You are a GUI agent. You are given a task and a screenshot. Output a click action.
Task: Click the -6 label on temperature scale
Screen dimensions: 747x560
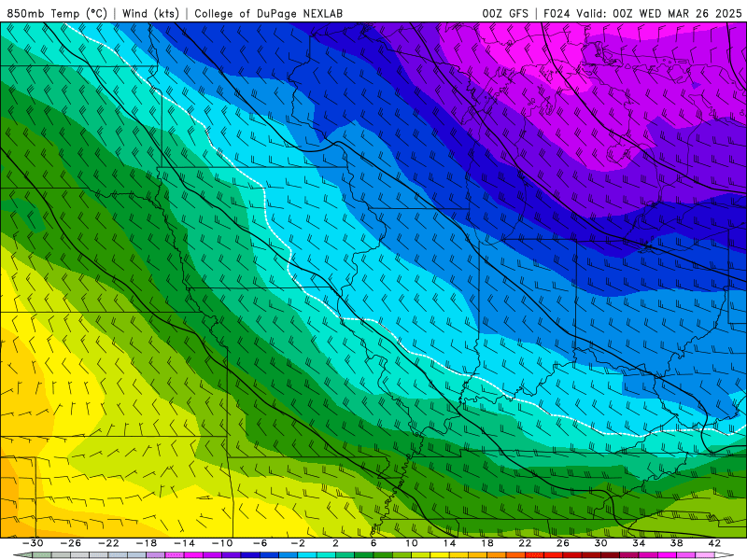coord(260,543)
